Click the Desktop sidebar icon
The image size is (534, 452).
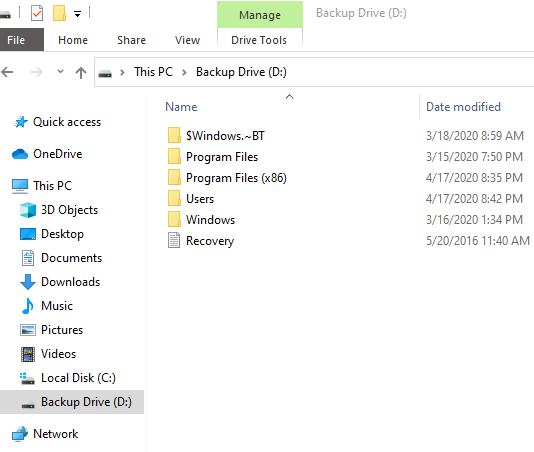tap(28, 234)
